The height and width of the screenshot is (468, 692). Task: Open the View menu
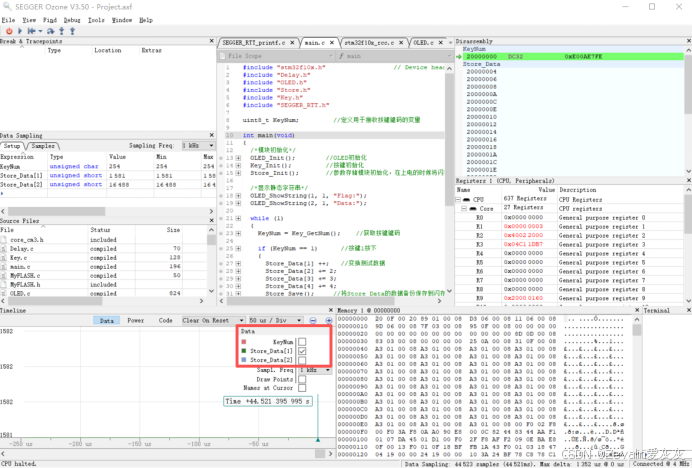coord(29,20)
